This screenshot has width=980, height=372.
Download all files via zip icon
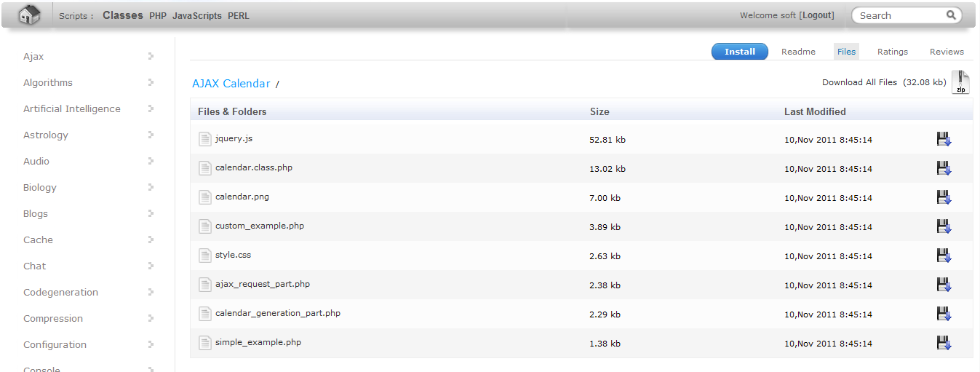click(x=961, y=82)
